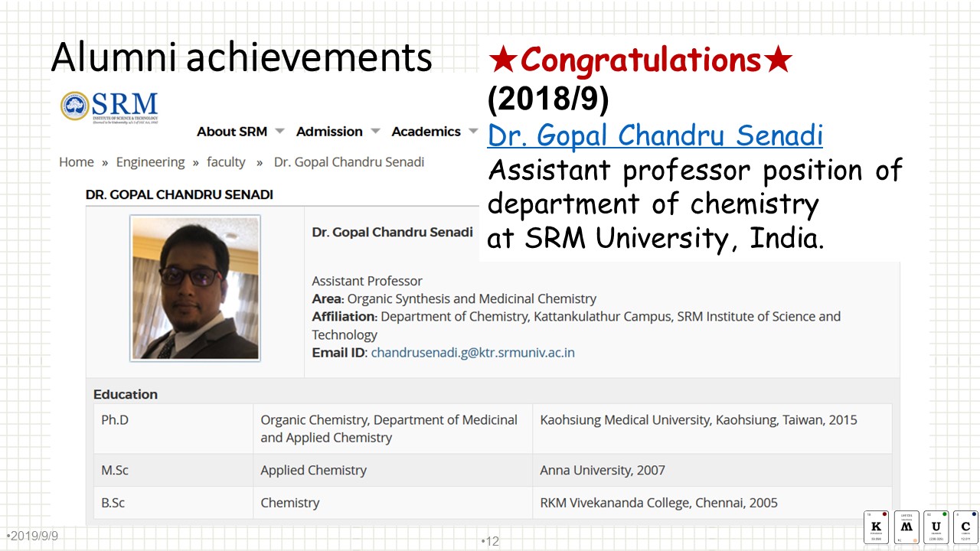This screenshot has height=551, width=980.
Task: Click Dr. Gopal Chandru Senadi's profile photo
Action: click(195, 288)
